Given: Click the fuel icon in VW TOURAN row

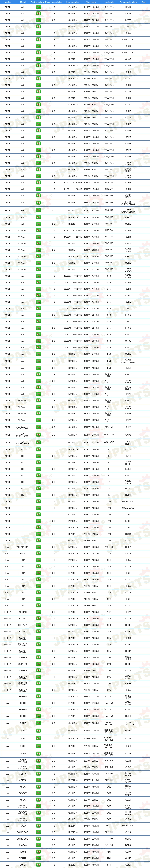Looking at the screenshot, I should 39,865.
